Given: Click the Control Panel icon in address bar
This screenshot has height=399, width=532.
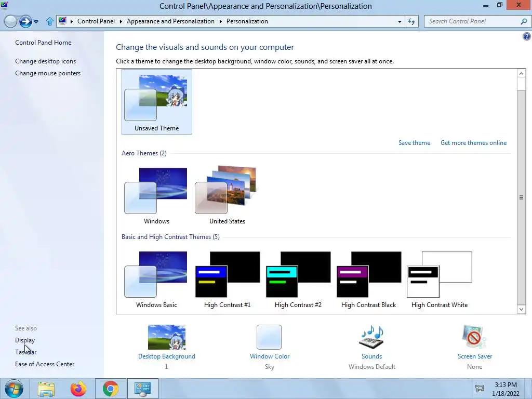Looking at the screenshot, I should tap(62, 21).
